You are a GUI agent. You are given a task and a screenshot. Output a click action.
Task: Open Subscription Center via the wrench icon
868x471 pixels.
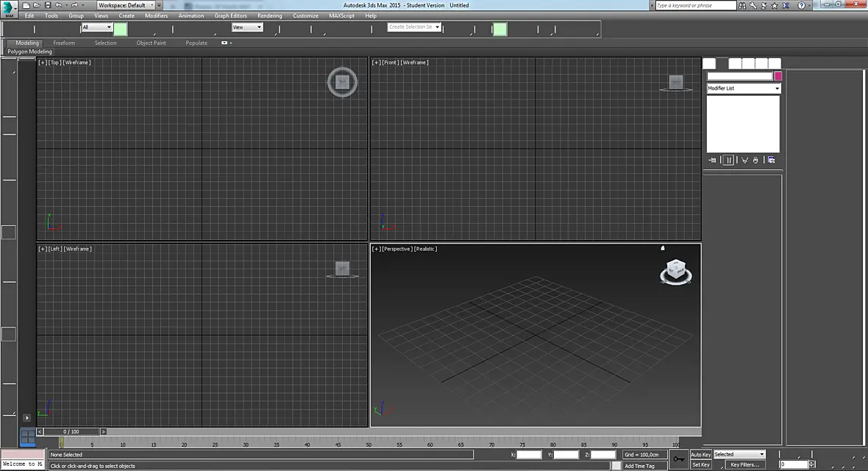753,5
